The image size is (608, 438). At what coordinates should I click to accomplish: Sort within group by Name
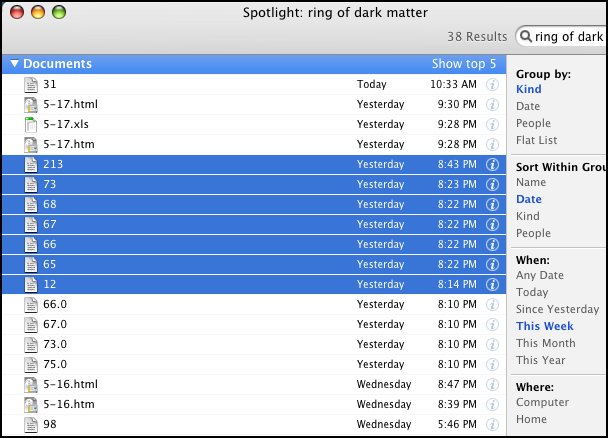click(531, 182)
